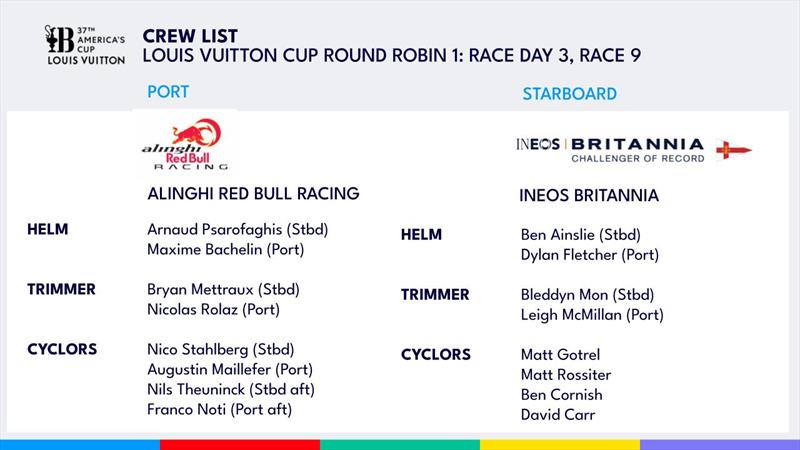
Task: Click Bryan Mettraux (Stbd) entry
Action: pyautogui.click(x=223, y=289)
